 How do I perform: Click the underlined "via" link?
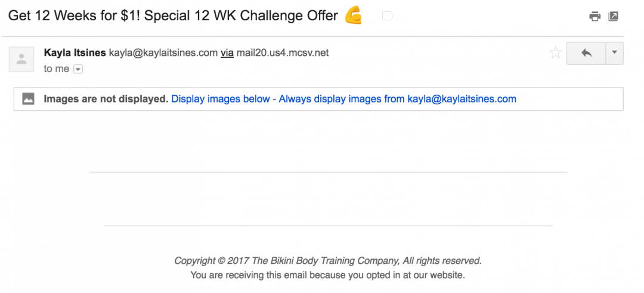point(227,53)
